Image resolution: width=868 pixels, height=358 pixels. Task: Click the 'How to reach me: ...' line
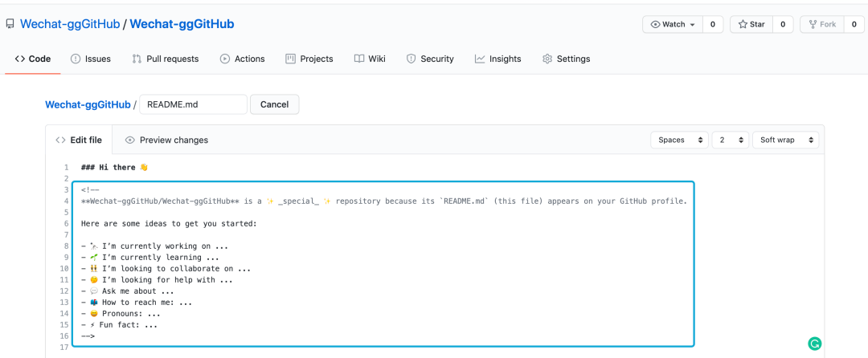(x=136, y=303)
